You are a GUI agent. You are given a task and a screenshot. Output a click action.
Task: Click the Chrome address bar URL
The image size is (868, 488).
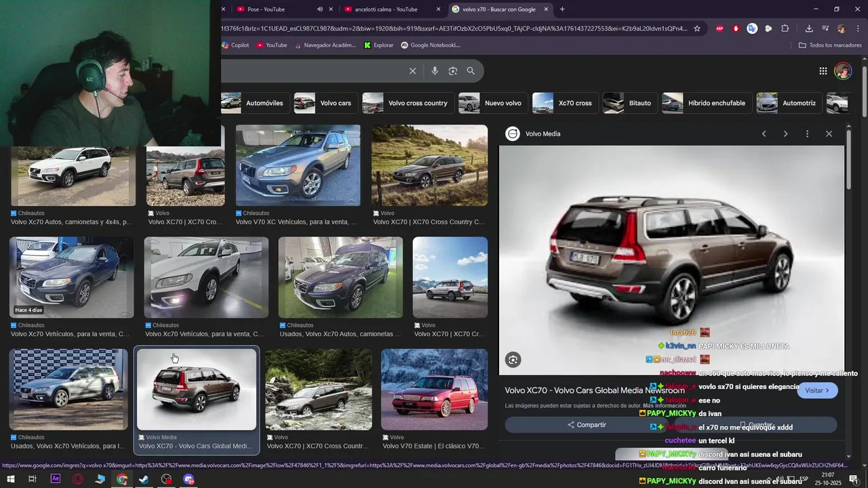click(x=453, y=28)
